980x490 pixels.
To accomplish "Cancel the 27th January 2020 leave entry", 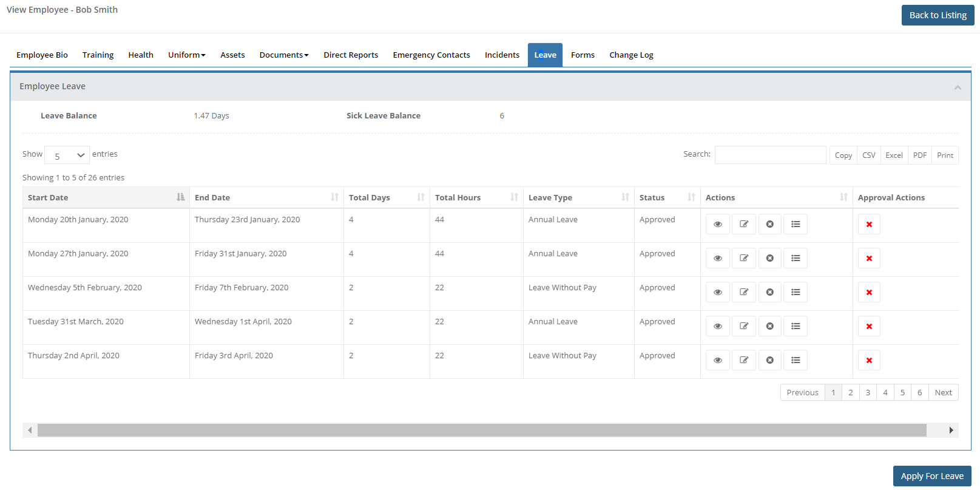I will click(x=769, y=258).
